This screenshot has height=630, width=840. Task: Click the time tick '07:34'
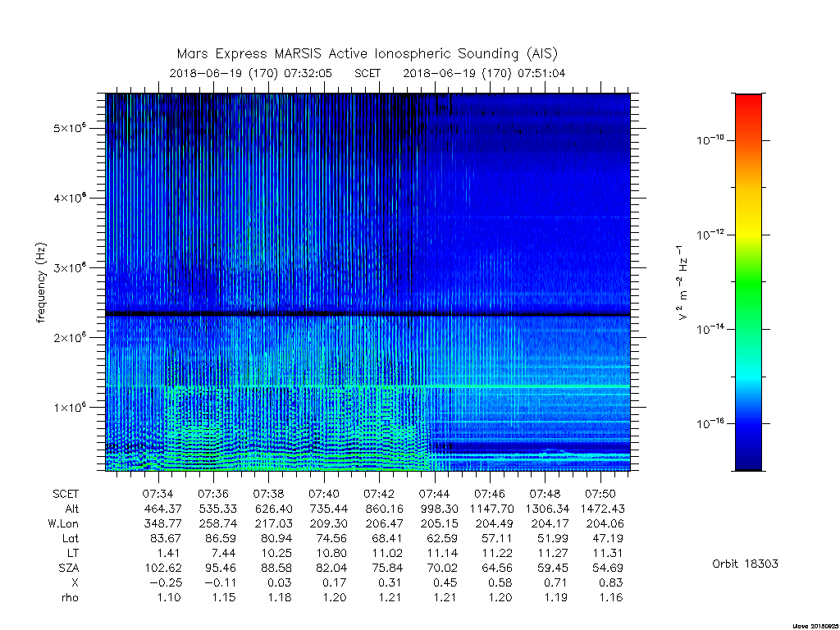point(158,494)
